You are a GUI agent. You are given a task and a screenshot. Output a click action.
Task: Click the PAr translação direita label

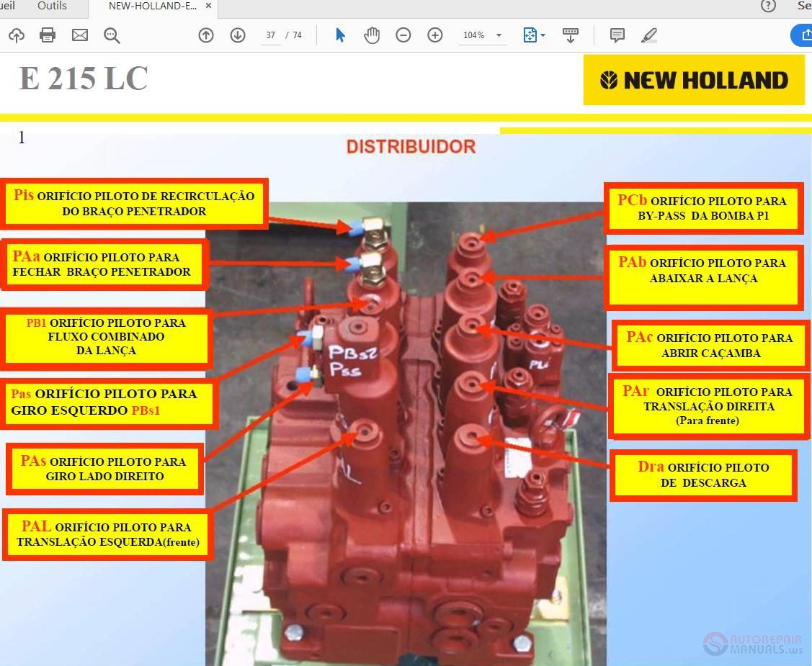[x=708, y=405]
